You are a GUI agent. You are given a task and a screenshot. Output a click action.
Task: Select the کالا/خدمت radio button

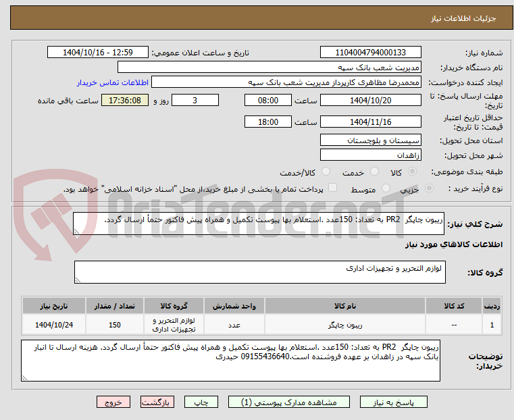coord(326,172)
